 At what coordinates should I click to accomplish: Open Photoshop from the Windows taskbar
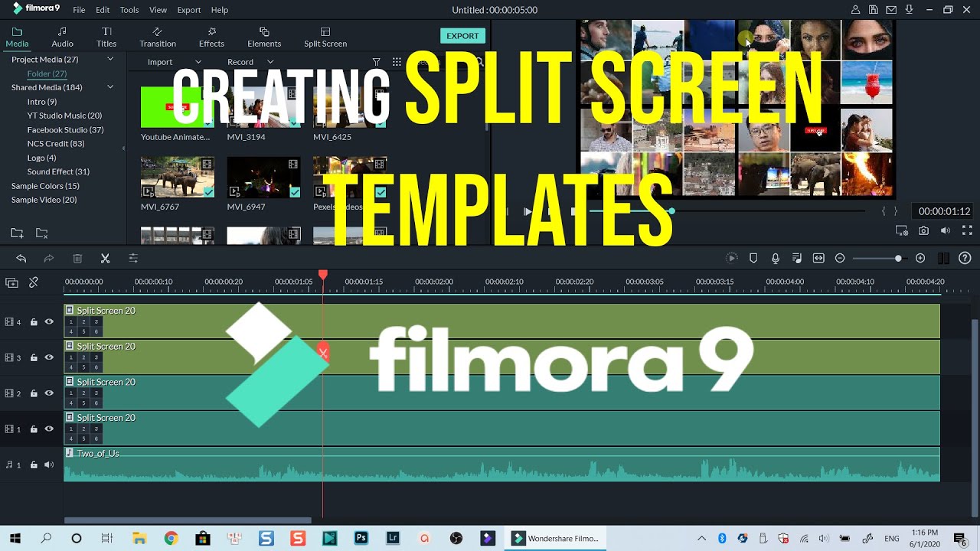(361, 538)
